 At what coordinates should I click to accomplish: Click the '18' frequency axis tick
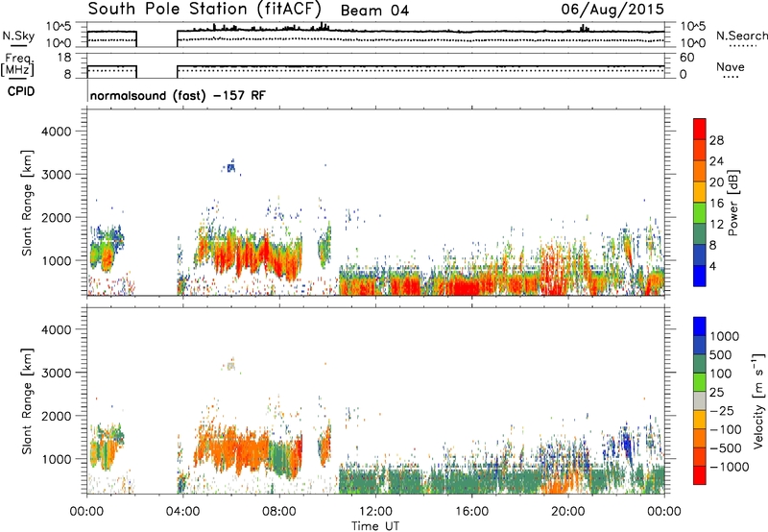click(x=64, y=58)
